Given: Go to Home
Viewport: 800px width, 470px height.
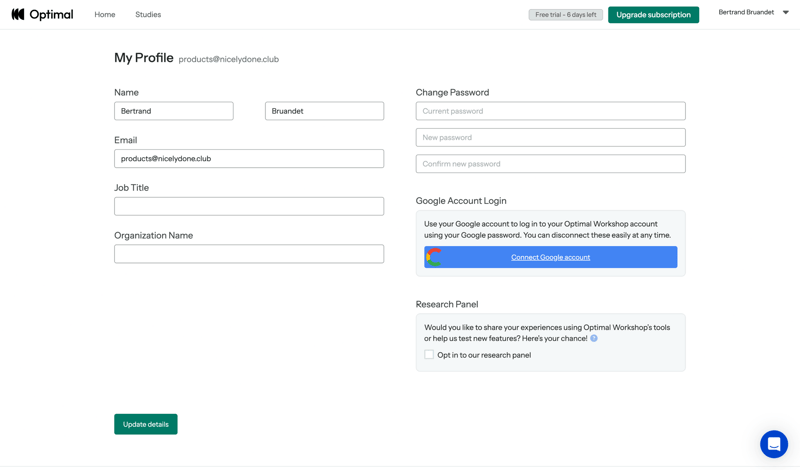Looking at the screenshot, I should (105, 14).
